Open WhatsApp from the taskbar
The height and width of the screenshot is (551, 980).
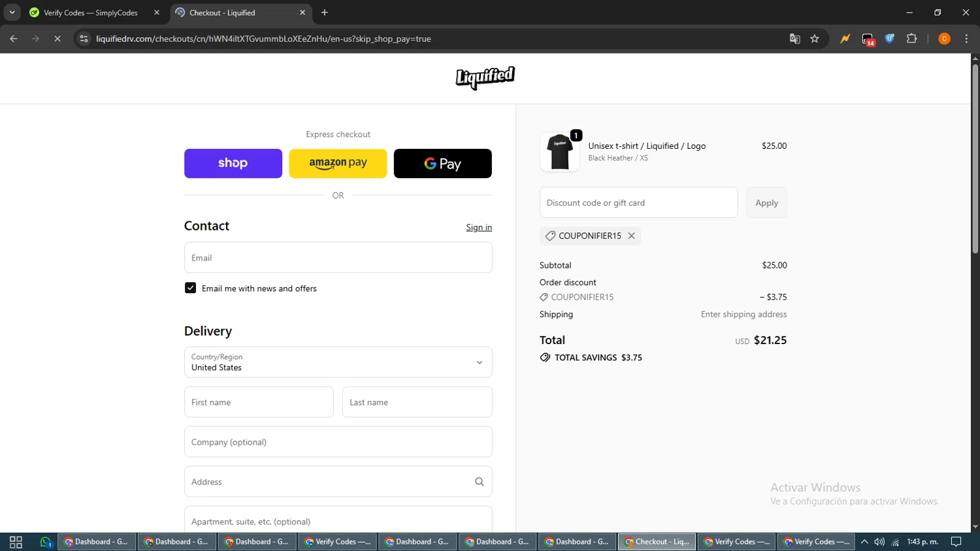point(46,542)
